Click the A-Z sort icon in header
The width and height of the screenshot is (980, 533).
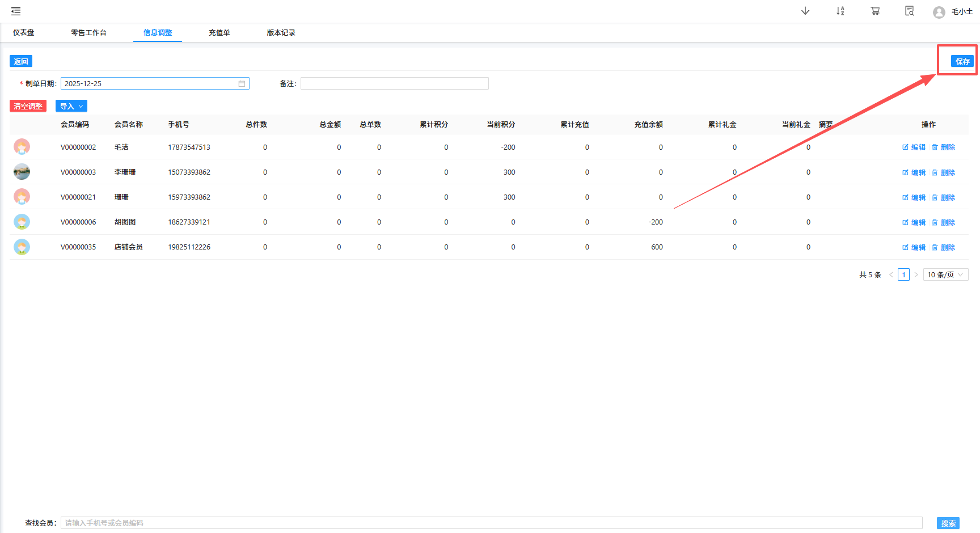coord(840,11)
